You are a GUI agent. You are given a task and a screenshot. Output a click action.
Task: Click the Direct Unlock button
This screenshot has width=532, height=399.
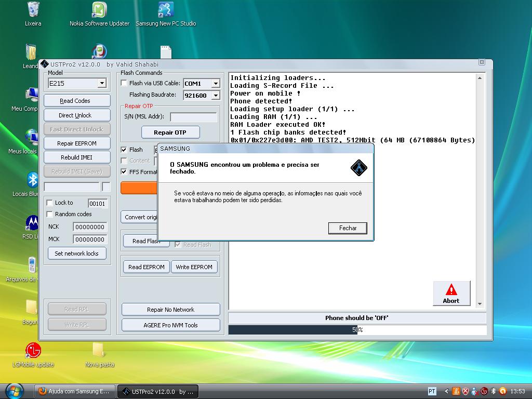click(77, 115)
